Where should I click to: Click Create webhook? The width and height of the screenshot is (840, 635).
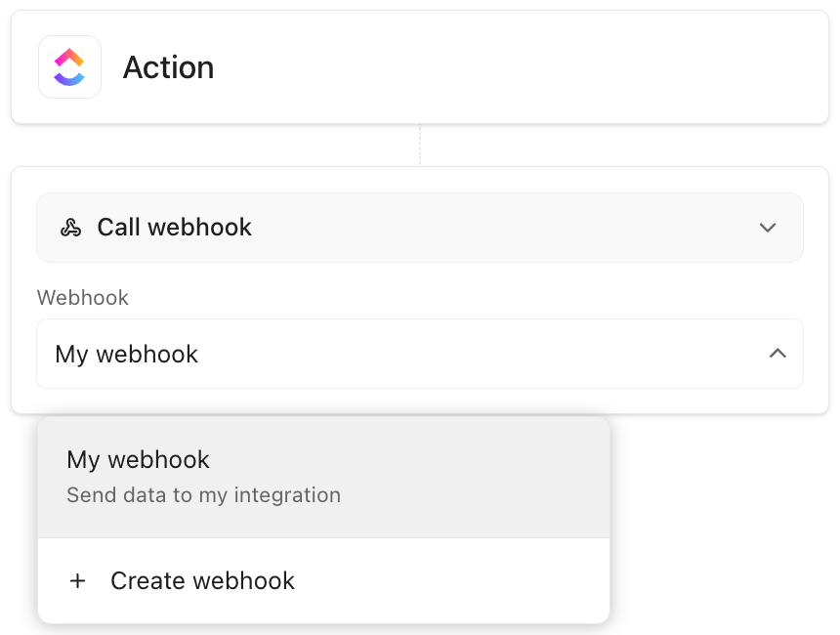tap(202, 580)
